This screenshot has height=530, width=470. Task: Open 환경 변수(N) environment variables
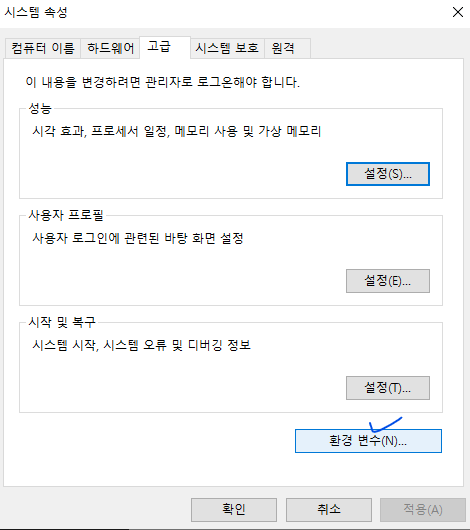click(368, 441)
